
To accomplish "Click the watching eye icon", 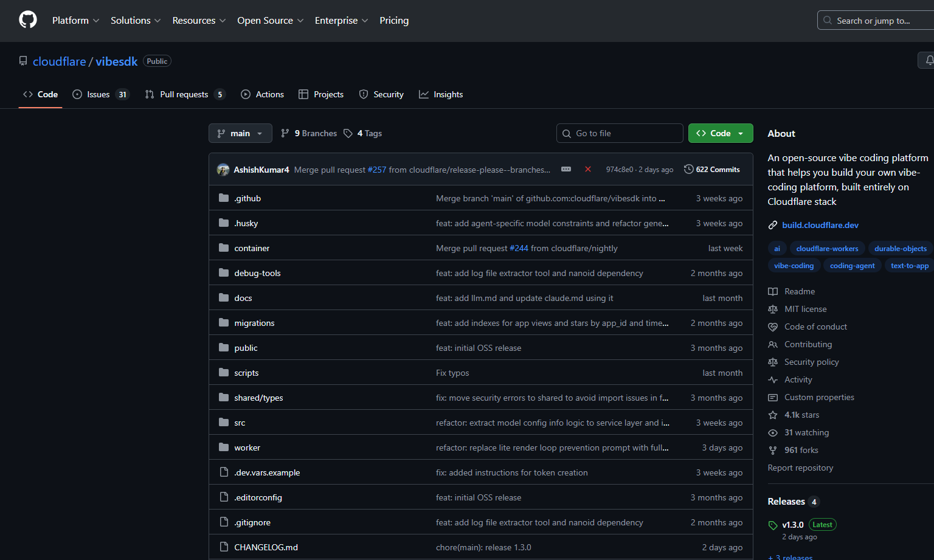I will [x=773, y=432].
